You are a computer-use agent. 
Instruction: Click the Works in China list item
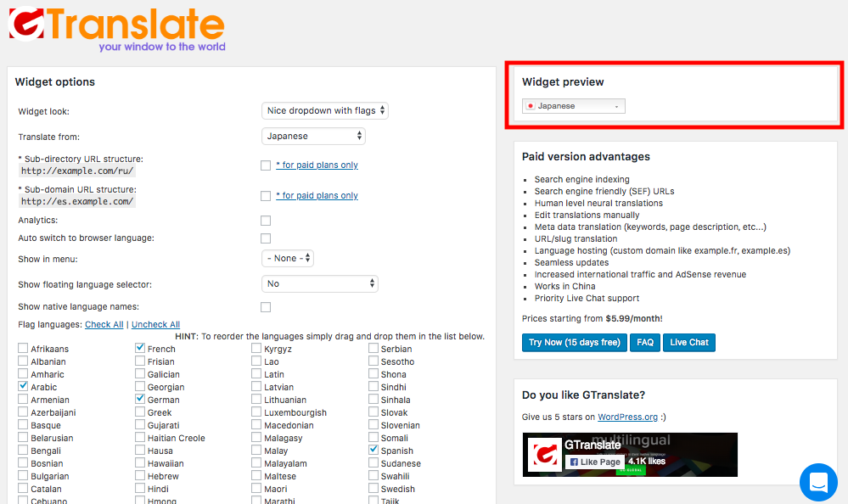click(564, 287)
